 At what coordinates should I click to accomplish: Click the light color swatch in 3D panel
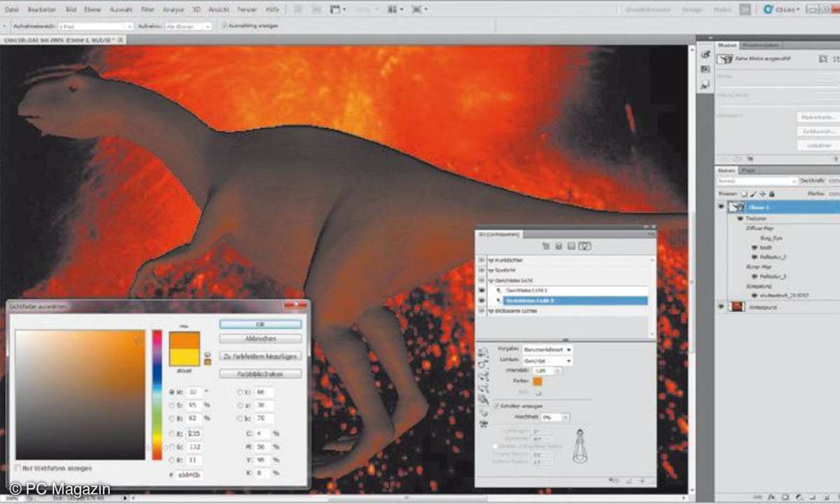tap(538, 381)
